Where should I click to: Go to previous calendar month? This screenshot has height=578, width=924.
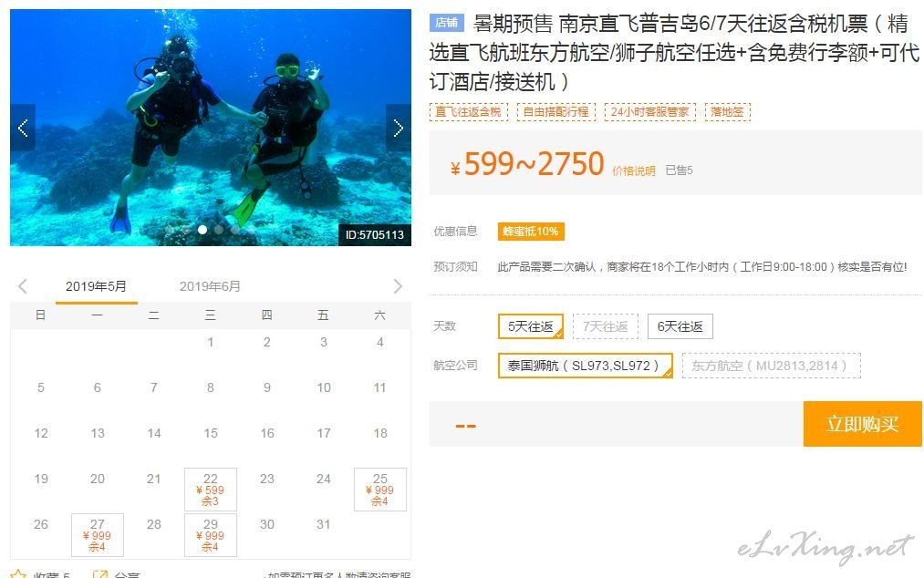[23, 286]
